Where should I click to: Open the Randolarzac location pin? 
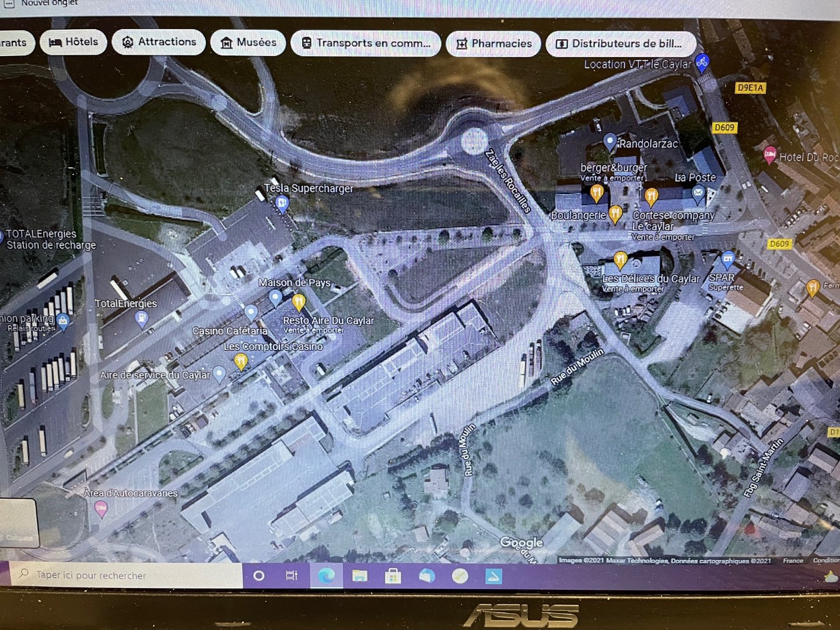coord(610,142)
